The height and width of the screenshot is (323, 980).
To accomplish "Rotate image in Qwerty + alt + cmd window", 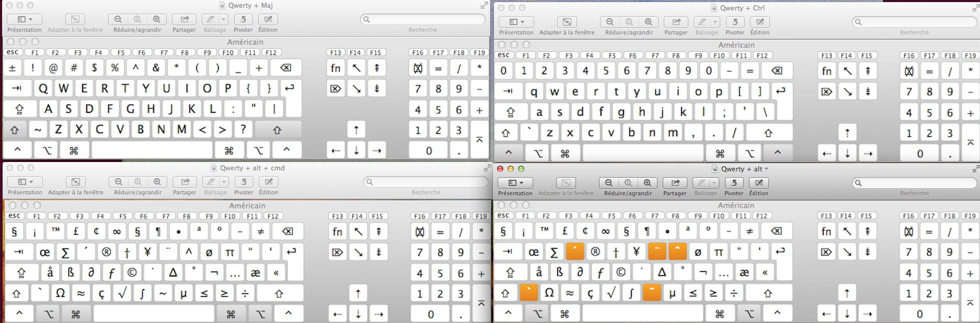I will [244, 182].
